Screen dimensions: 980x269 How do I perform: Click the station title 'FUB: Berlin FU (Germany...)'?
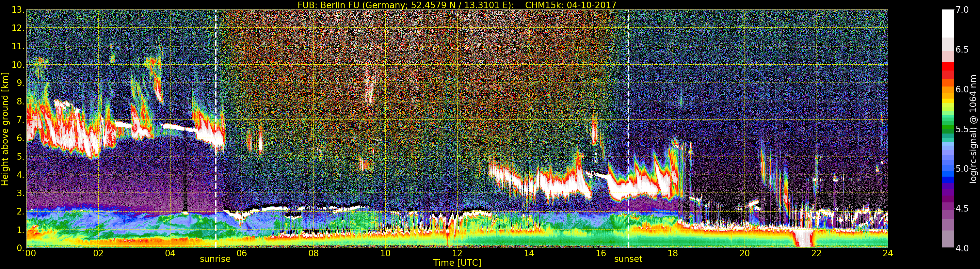pos(406,5)
